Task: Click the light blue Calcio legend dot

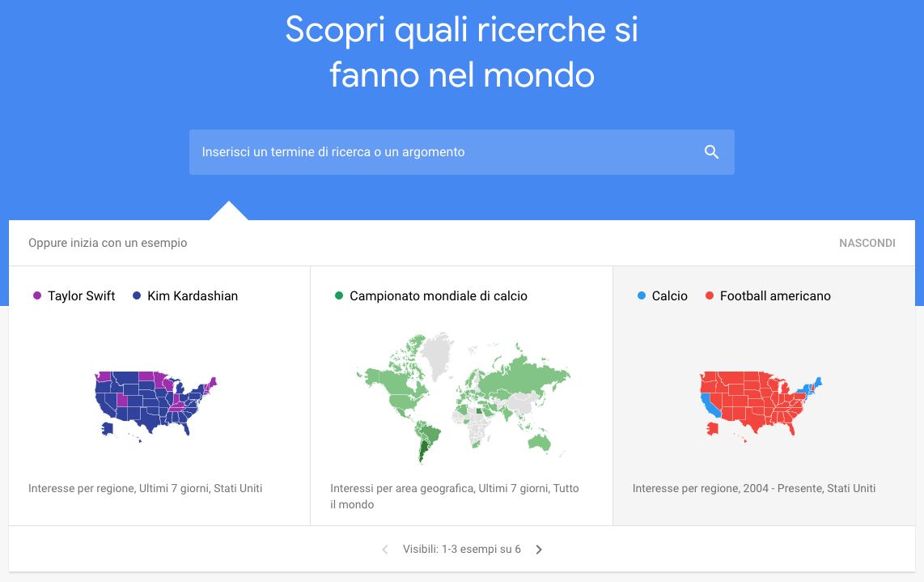Action: [642, 296]
